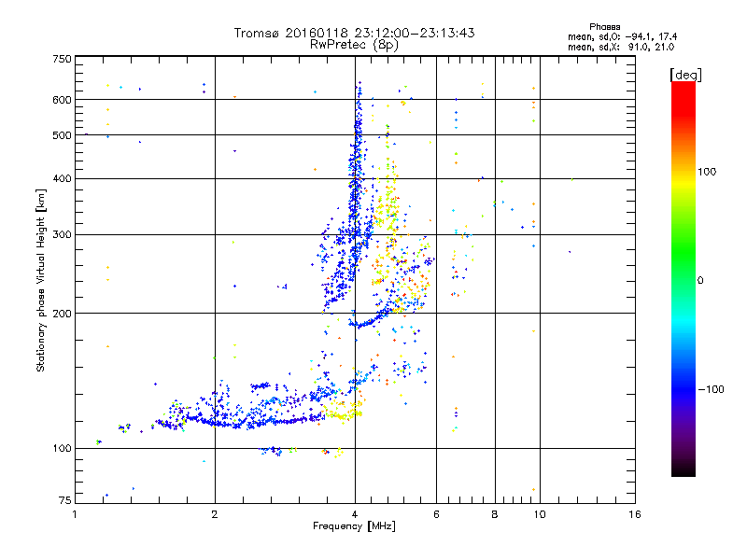
Task: Click the x-axis frequency tick label "10"
Action: coord(540,514)
